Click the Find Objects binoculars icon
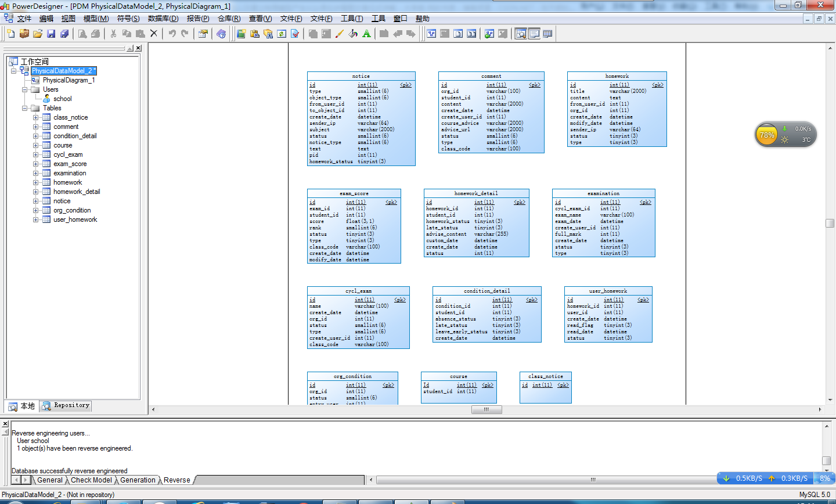Image resolution: width=836 pixels, height=504 pixels. pyautogui.click(x=268, y=34)
